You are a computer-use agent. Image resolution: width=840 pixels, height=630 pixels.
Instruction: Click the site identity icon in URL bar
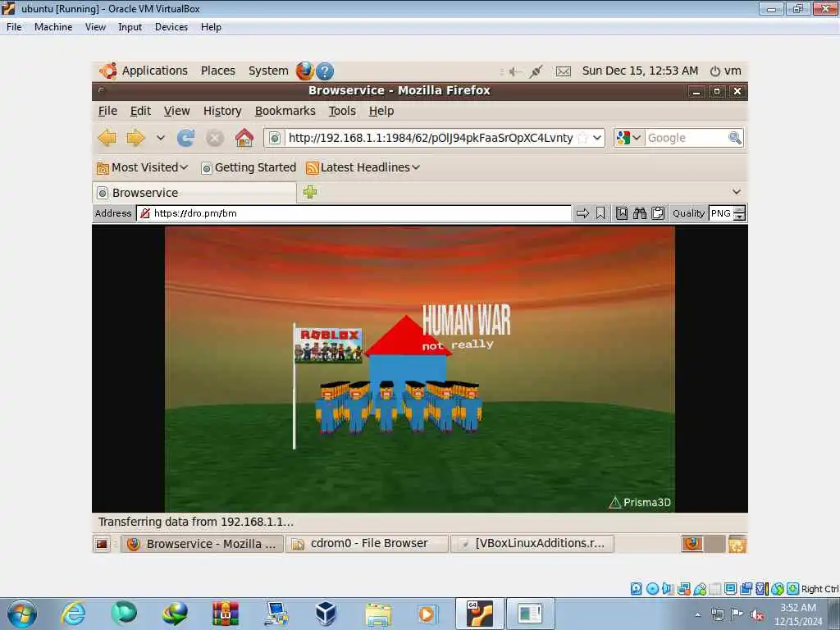[x=274, y=138]
